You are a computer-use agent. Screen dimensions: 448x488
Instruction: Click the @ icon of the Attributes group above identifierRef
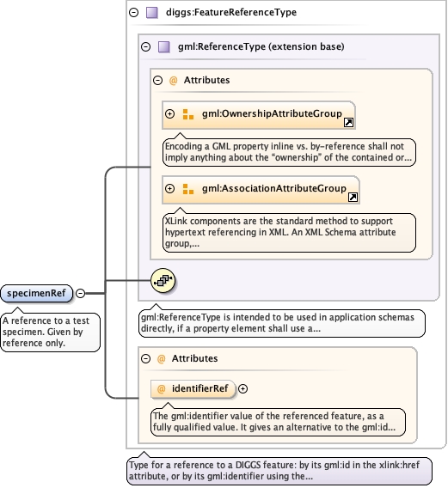(162, 359)
